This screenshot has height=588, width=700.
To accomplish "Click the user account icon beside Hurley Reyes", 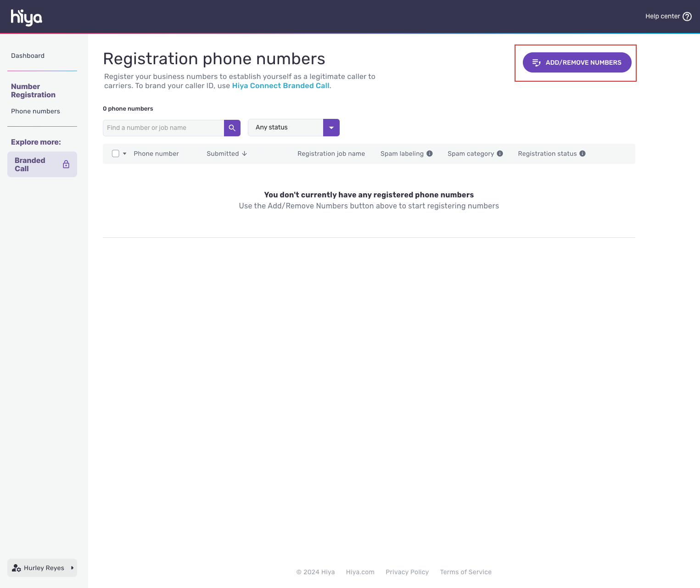I will point(17,568).
